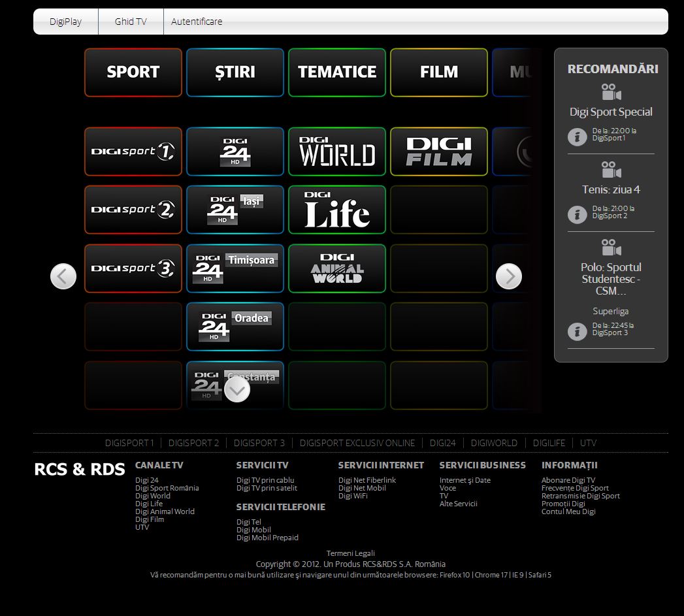Open the Digi Life channel tile
This screenshot has height=616, width=684.
point(336,210)
